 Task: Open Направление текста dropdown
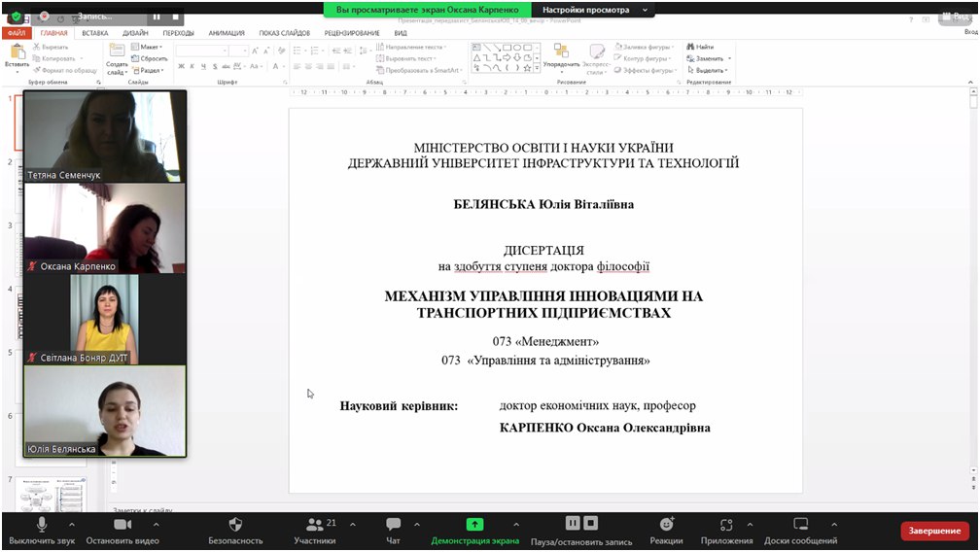(411, 47)
